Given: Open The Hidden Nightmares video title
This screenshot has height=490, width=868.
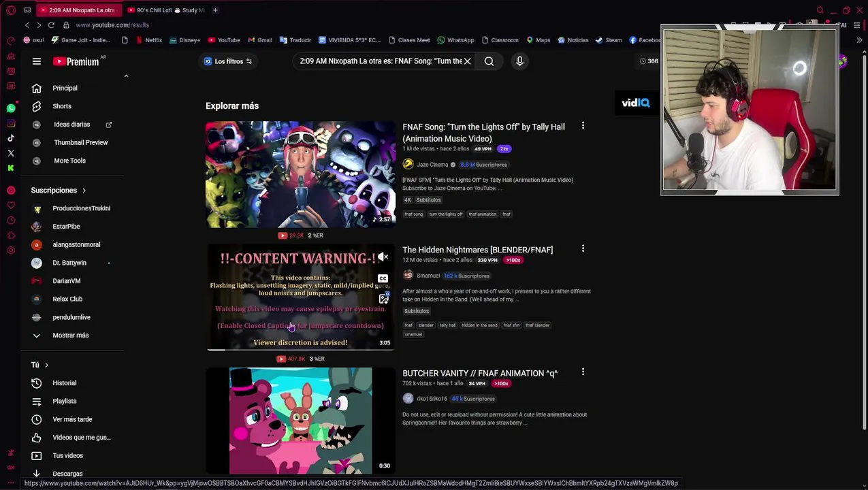Looking at the screenshot, I should [x=477, y=250].
